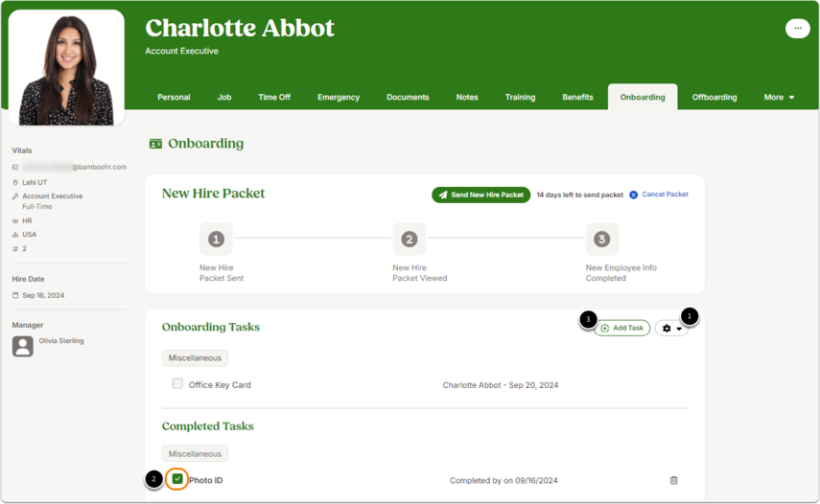Viewport: 820px width, 504px height.
Task: Click the hash employee number icon
Action: click(x=15, y=248)
